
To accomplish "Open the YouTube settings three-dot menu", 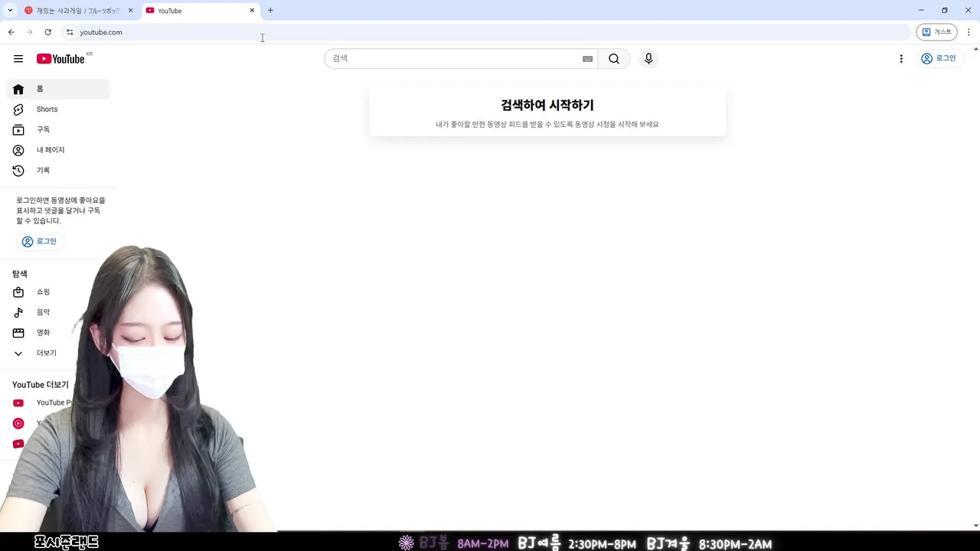I will click(901, 59).
